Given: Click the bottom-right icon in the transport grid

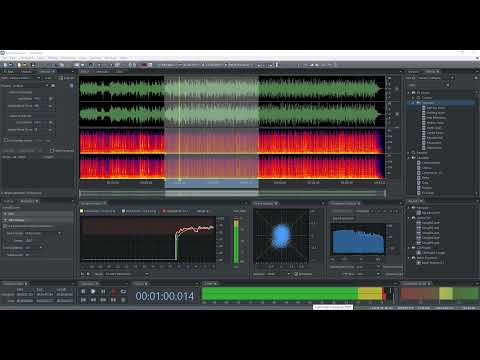Looking at the screenshot, I should pyautogui.click(x=123, y=300).
